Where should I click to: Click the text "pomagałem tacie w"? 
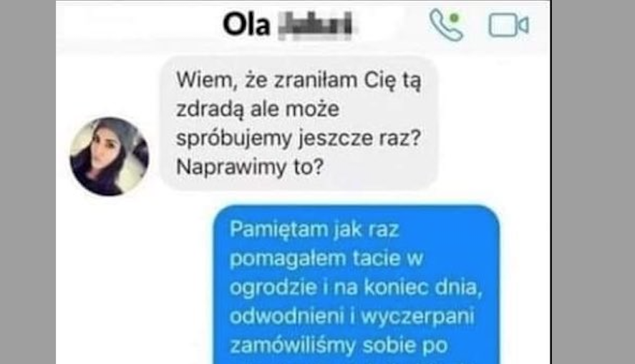pos(326,258)
